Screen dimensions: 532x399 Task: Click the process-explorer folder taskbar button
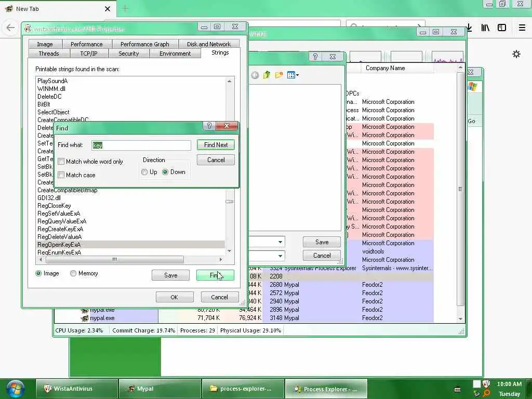point(243,389)
